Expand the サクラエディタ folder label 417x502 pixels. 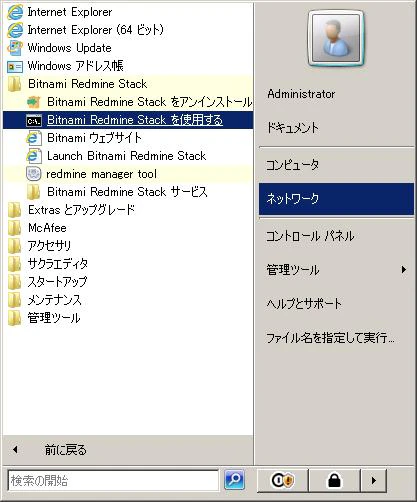(x=58, y=264)
